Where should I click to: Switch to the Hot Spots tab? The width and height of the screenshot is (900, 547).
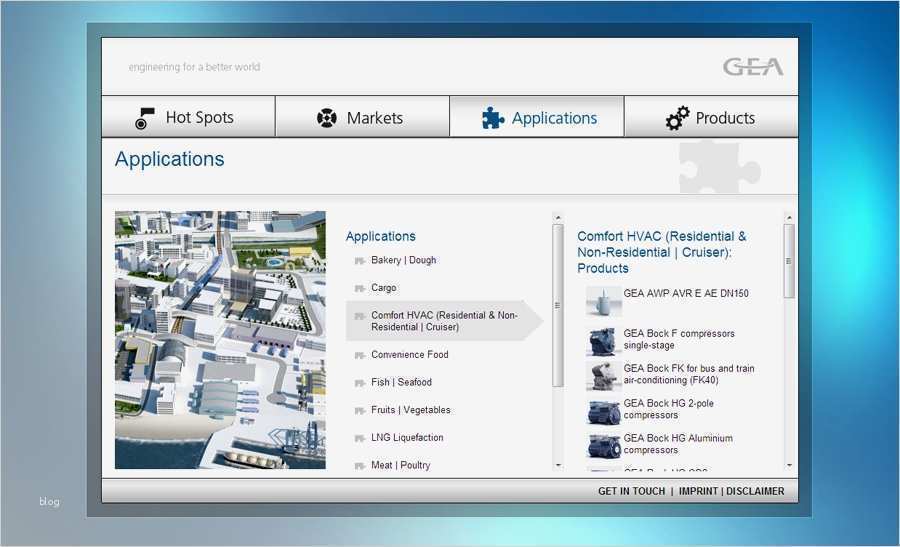point(188,117)
